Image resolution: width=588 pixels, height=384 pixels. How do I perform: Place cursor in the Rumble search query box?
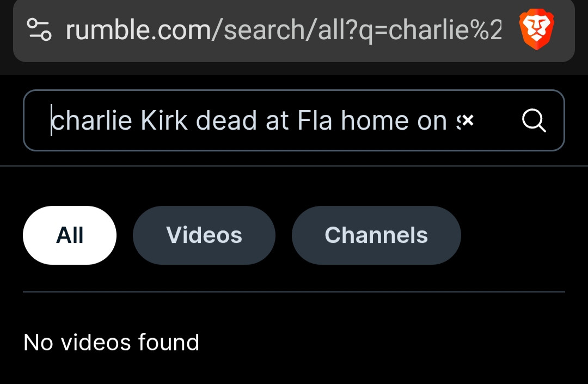click(250, 120)
